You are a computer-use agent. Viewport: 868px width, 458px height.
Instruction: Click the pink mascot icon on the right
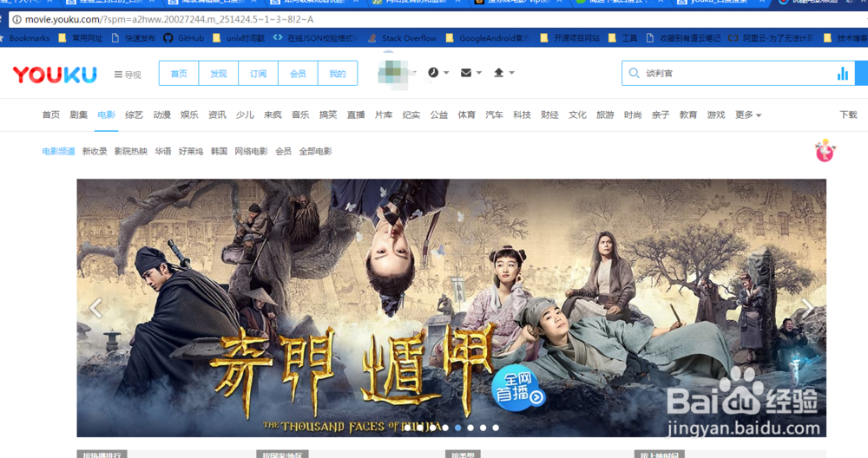[x=825, y=150]
